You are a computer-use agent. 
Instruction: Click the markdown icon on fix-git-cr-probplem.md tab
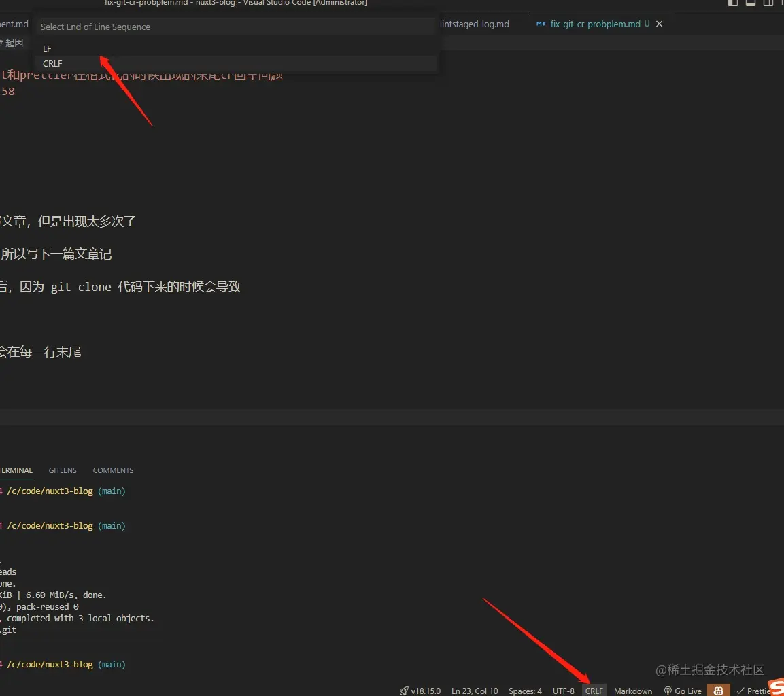(541, 24)
